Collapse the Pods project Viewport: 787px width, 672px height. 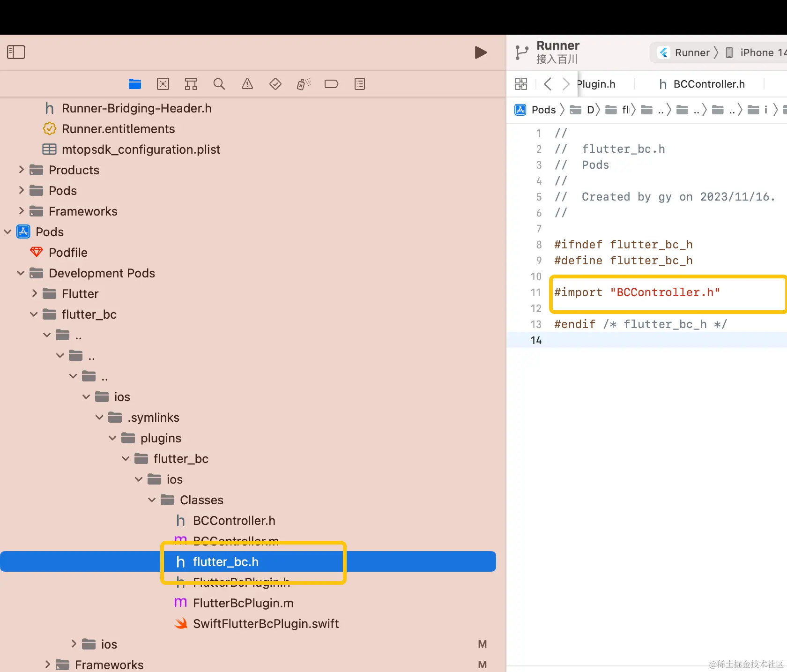(x=8, y=231)
